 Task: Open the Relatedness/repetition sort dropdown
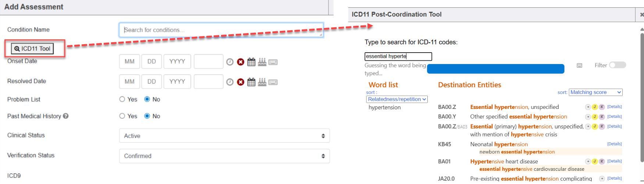[x=397, y=99]
